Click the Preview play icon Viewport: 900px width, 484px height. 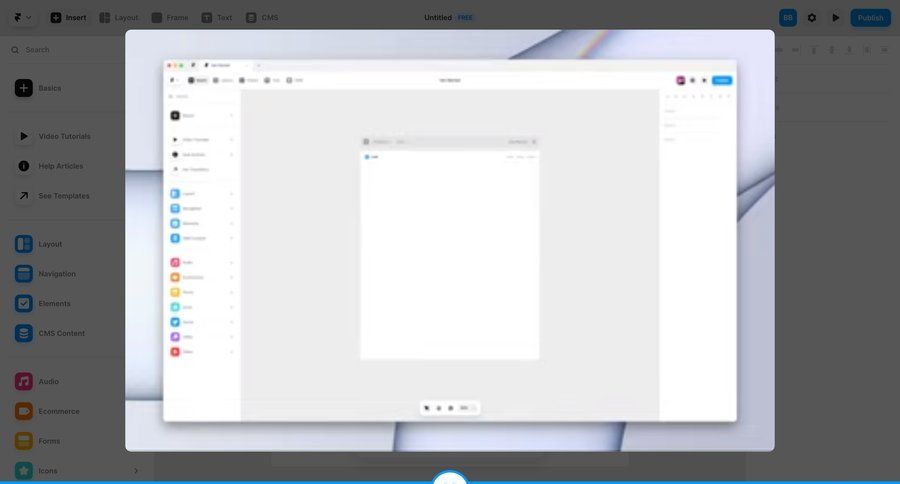coord(836,18)
